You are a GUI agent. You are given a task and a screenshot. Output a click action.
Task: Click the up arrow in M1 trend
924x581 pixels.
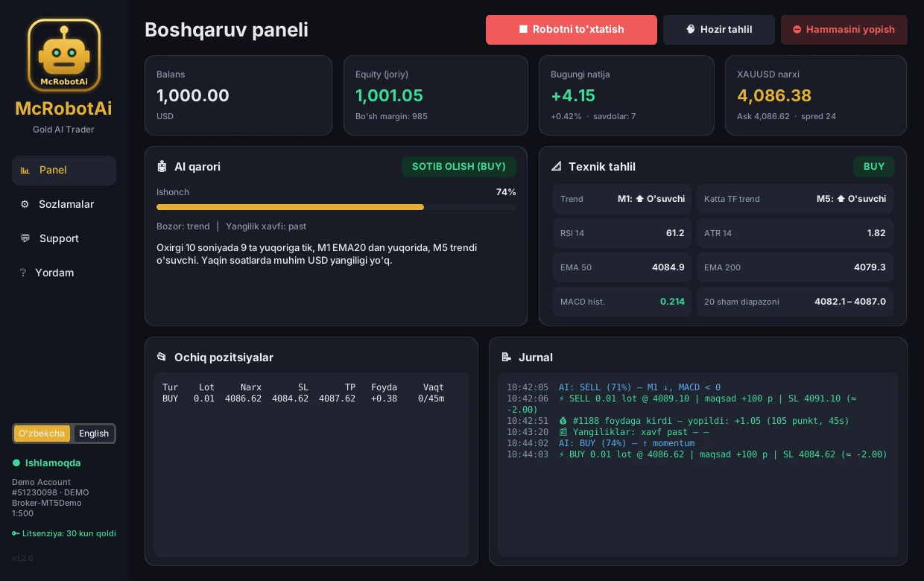(639, 199)
